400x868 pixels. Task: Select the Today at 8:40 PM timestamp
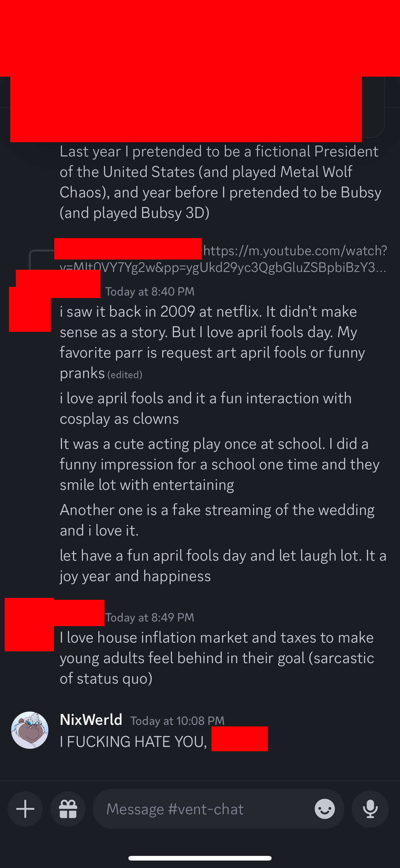[x=150, y=292]
